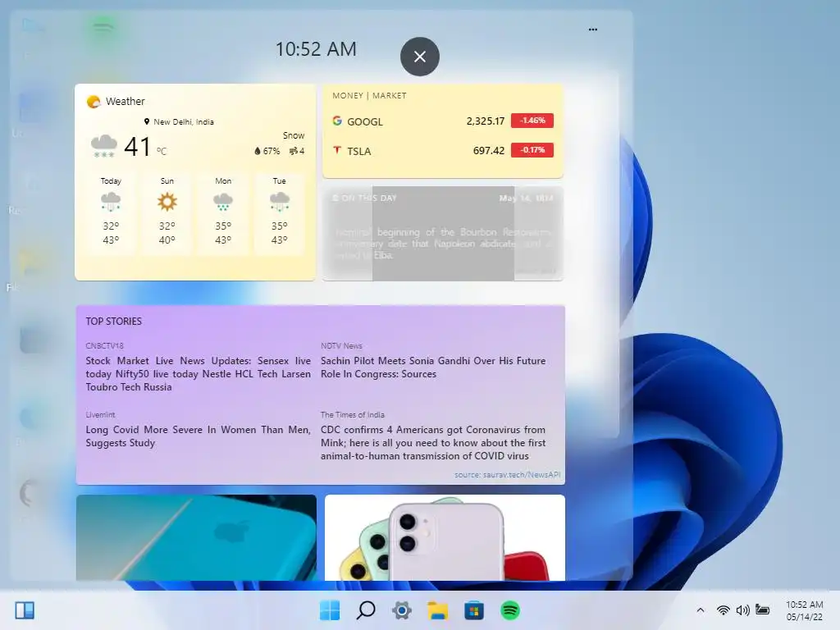Open the three-dot more options menu
Viewport: 840px width, 630px height.
coord(593,30)
